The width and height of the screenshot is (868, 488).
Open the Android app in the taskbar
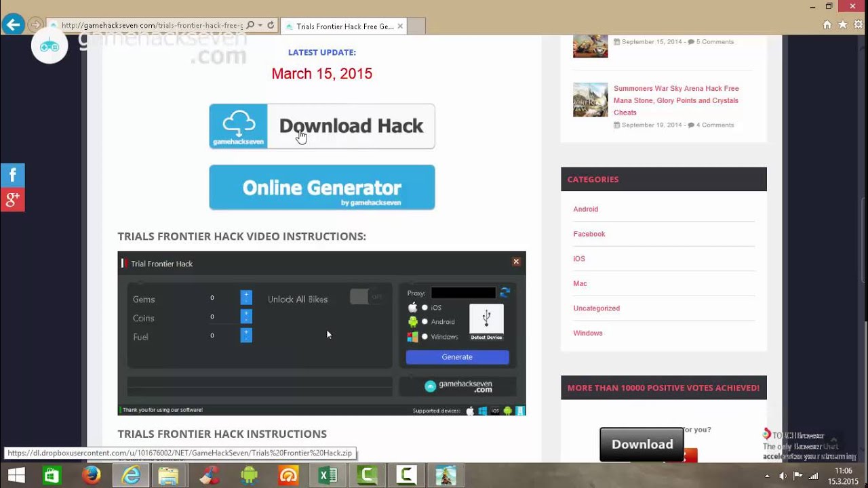coord(249,476)
